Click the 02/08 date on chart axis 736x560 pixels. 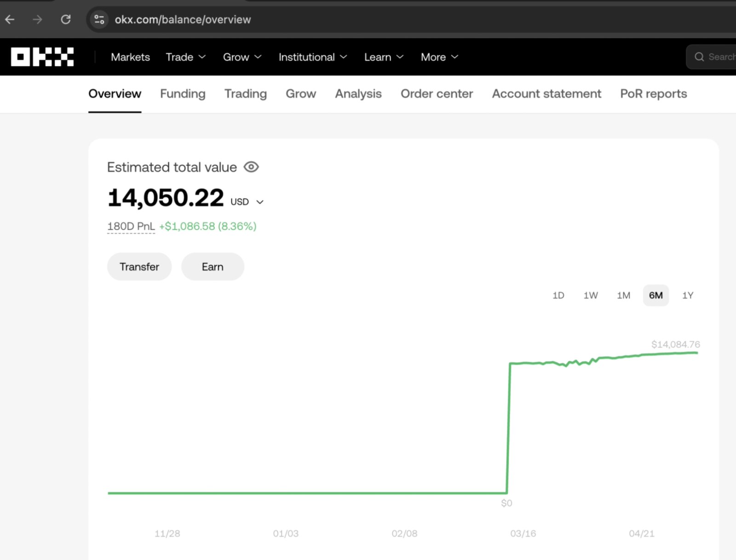pyautogui.click(x=404, y=533)
